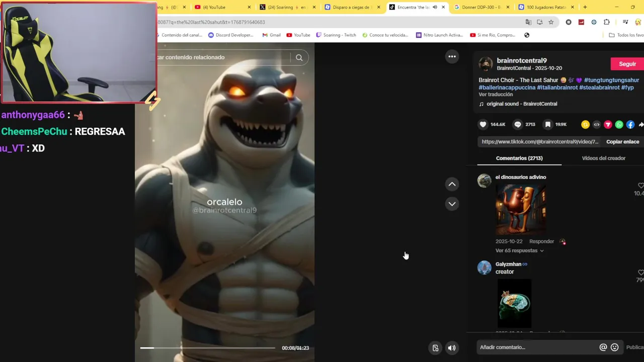Toggle the clip panel icon beside volume
Viewport: 644px width, 362px height.
pos(436,348)
